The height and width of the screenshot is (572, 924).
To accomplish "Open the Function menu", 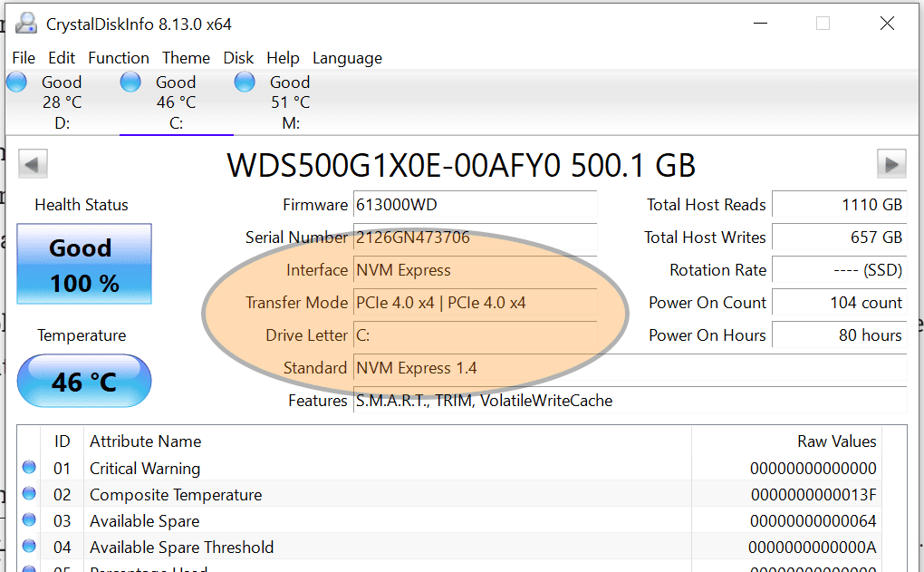I will coord(119,58).
